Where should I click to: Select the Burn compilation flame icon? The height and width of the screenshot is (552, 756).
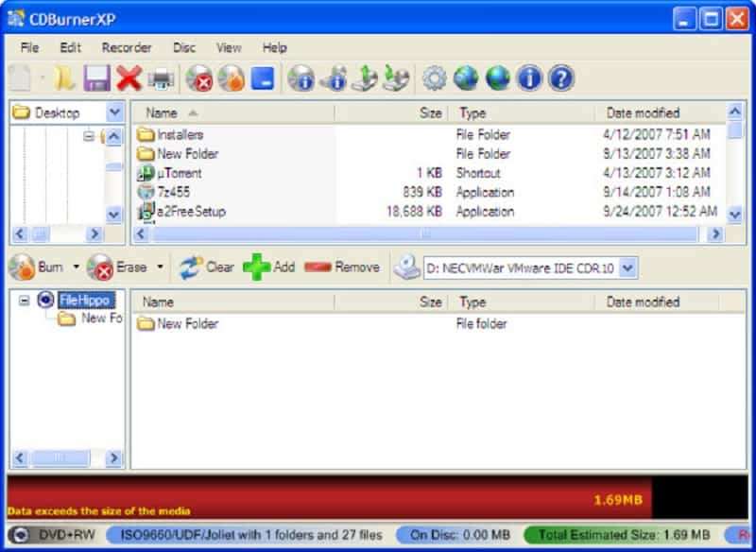click(231, 78)
